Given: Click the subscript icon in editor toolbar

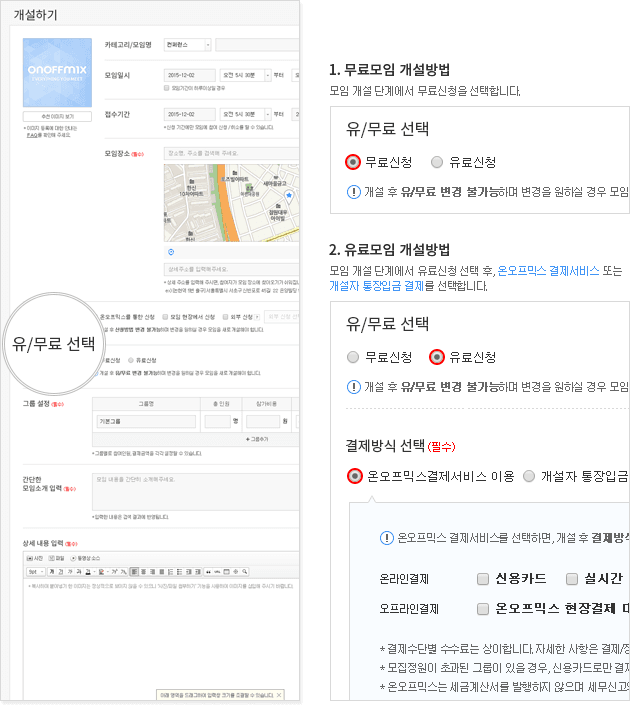Looking at the screenshot, I should point(124,572).
